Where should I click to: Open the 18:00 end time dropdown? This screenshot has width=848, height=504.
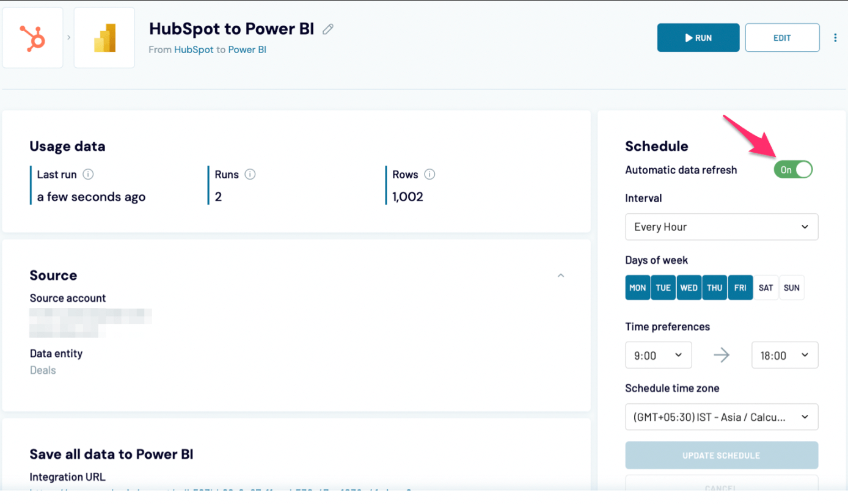(x=784, y=355)
